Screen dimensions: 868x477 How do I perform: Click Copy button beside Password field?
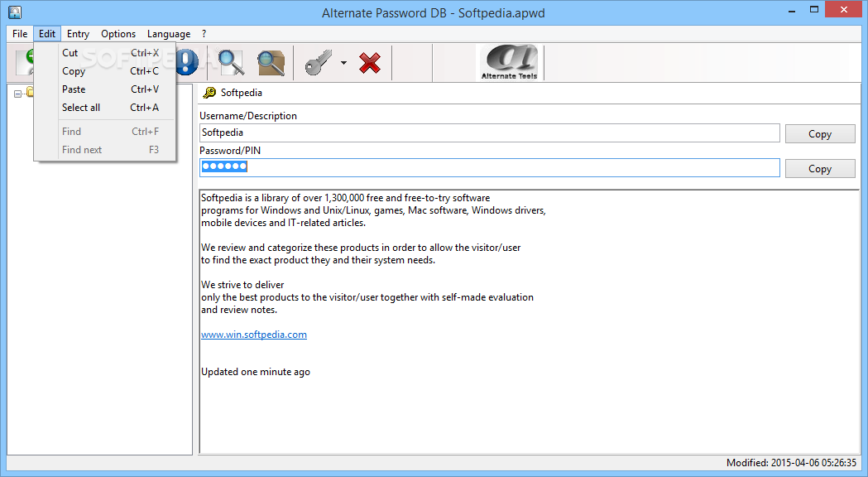[x=820, y=168]
